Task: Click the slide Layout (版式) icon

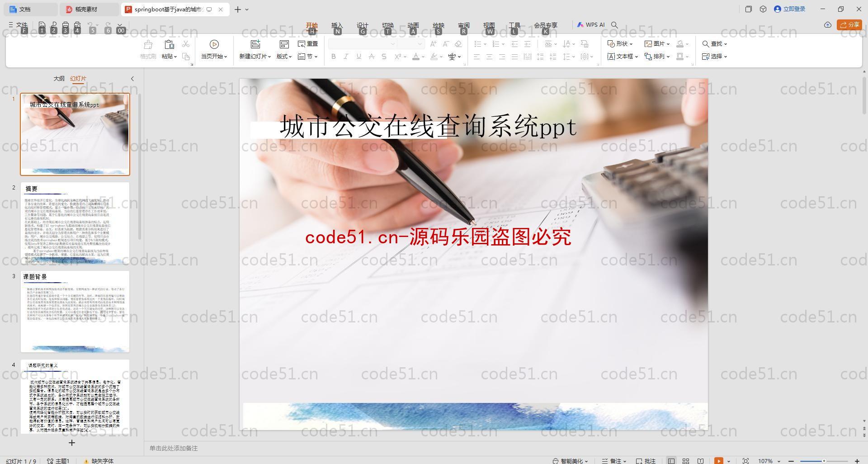Action: (x=284, y=44)
